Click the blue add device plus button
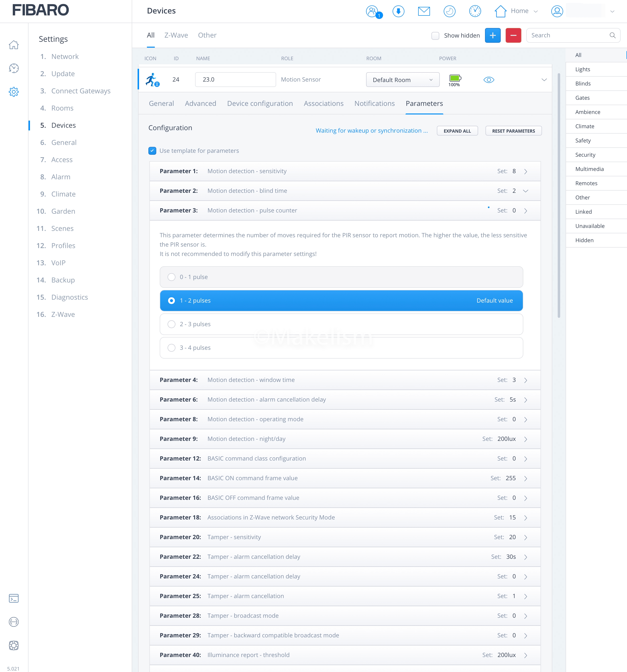Screen dimensions: 627x672 pyautogui.click(x=492, y=36)
